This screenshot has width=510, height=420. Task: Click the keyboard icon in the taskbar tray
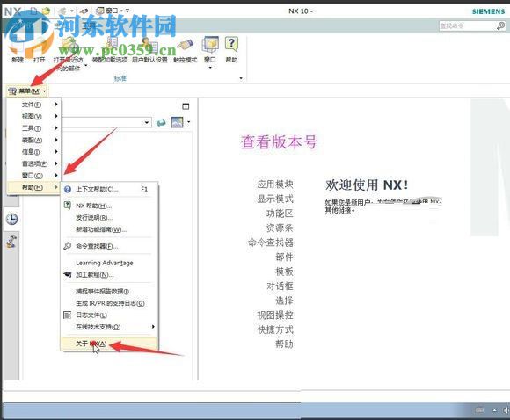click(x=480, y=410)
